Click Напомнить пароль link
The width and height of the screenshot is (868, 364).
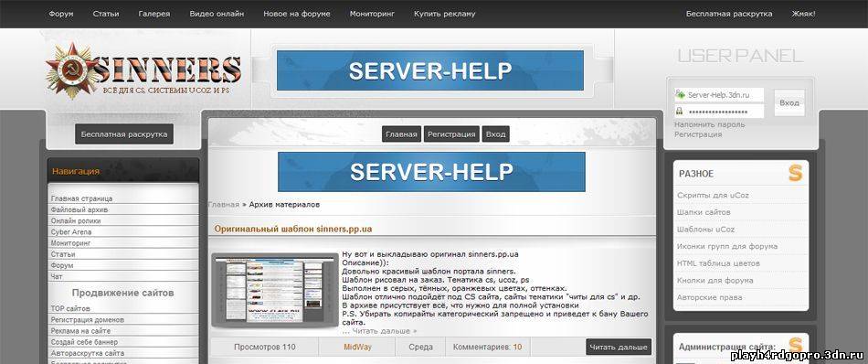coord(709,124)
